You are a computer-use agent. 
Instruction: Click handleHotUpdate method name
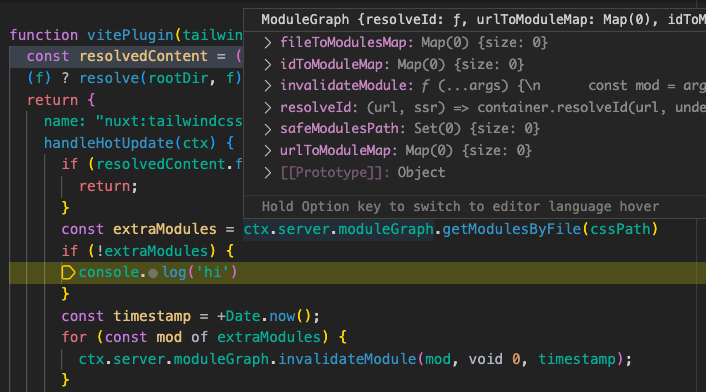tap(109, 143)
